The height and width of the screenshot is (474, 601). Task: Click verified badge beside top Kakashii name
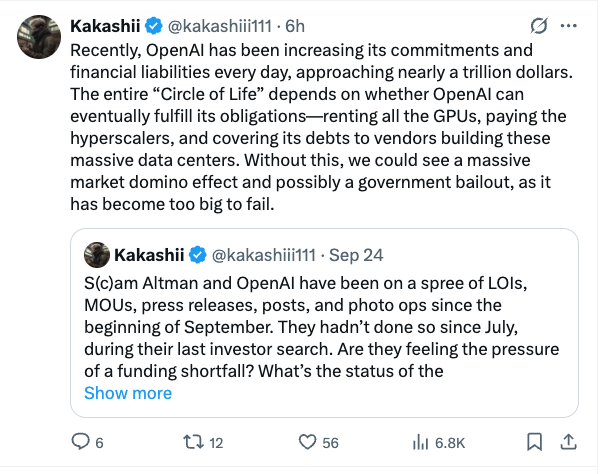(x=152, y=25)
